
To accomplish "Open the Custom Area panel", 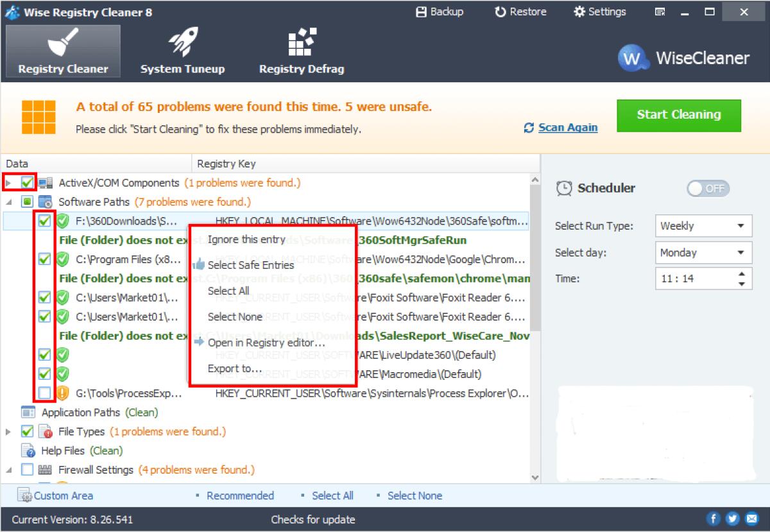I will [56, 495].
